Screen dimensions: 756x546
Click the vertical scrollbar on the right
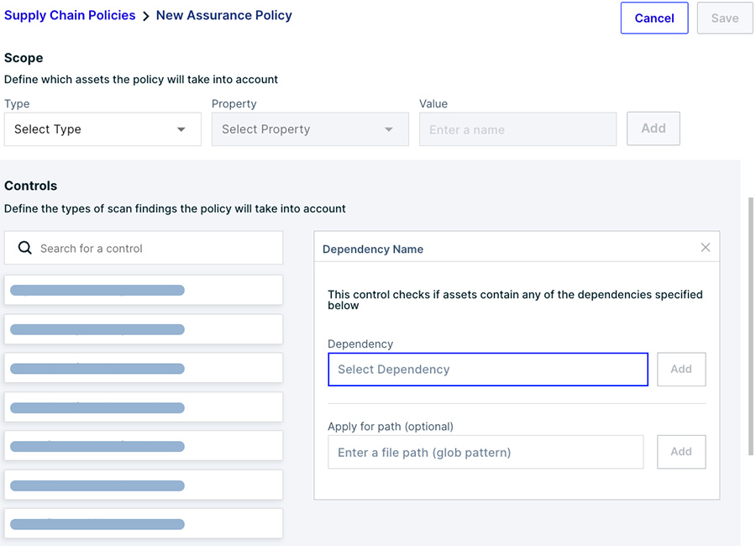[750, 326]
